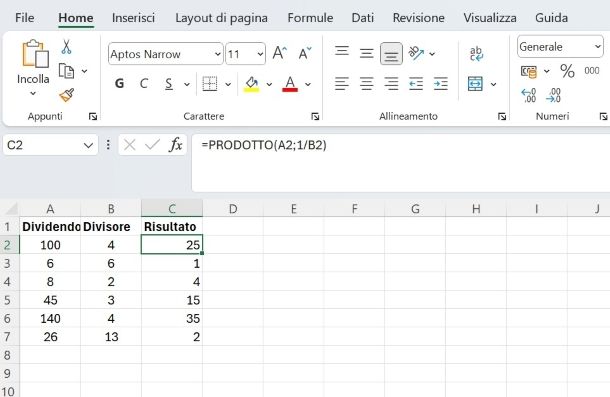Screen dimensions: 610x397
Task: Open Numeri format dialog launcher
Action: point(603,116)
